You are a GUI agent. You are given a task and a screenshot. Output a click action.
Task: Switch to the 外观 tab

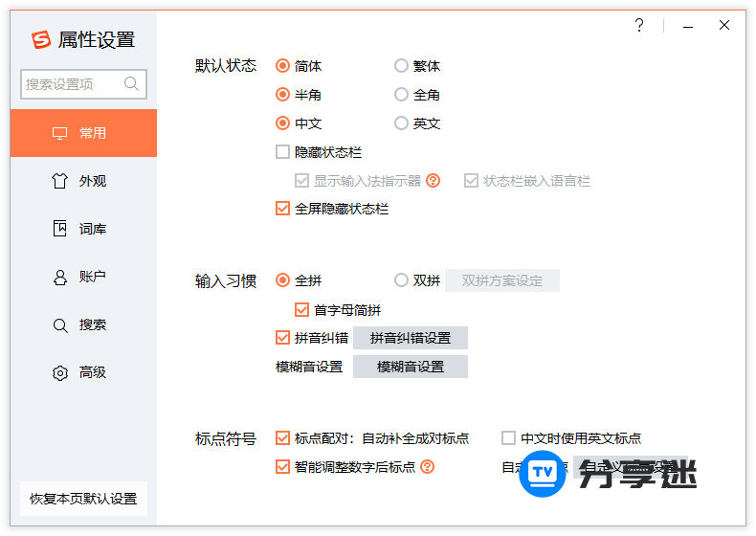point(83,181)
